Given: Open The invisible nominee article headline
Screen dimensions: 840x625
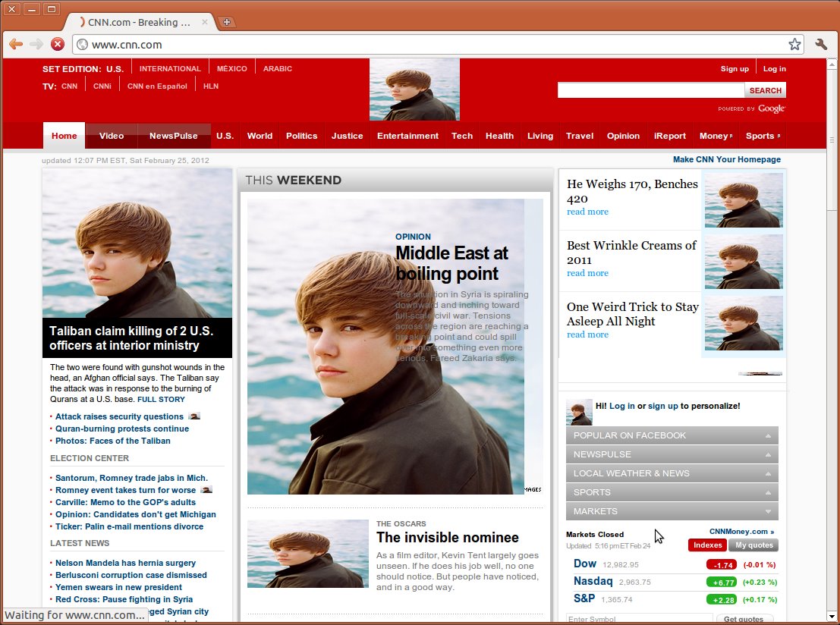Looking at the screenshot, I should click(x=448, y=537).
